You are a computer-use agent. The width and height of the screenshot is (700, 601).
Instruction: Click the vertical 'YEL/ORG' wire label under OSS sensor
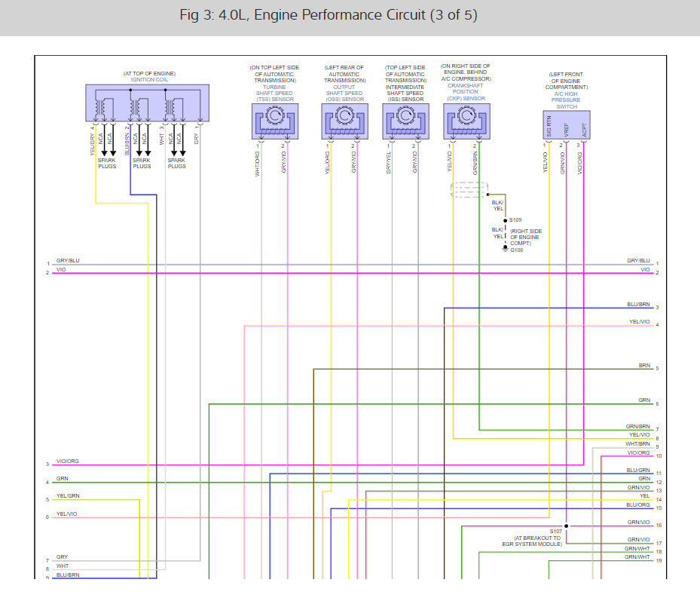(327, 162)
